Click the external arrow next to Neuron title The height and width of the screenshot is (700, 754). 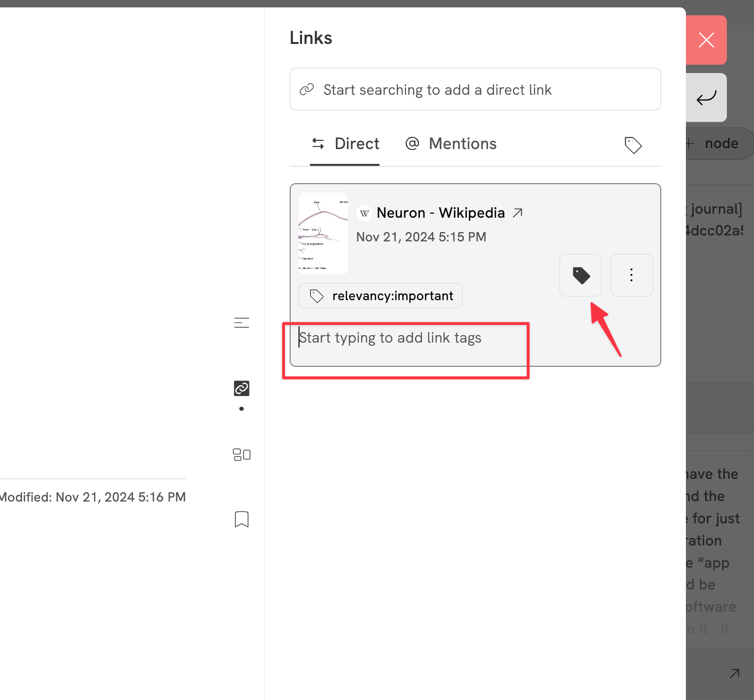pos(518,213)
